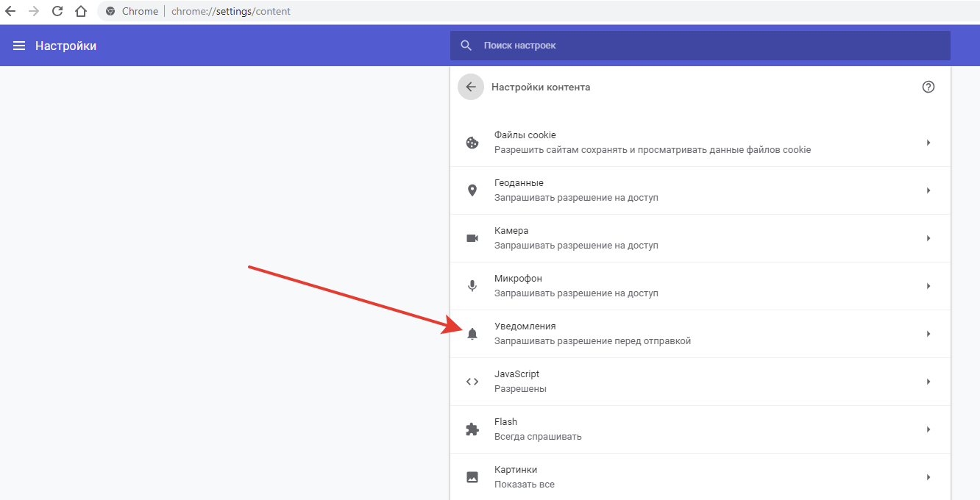Open the hamburger menu next to Настройки
This screenshot has height=500, width=980.
tap(19, 46)
